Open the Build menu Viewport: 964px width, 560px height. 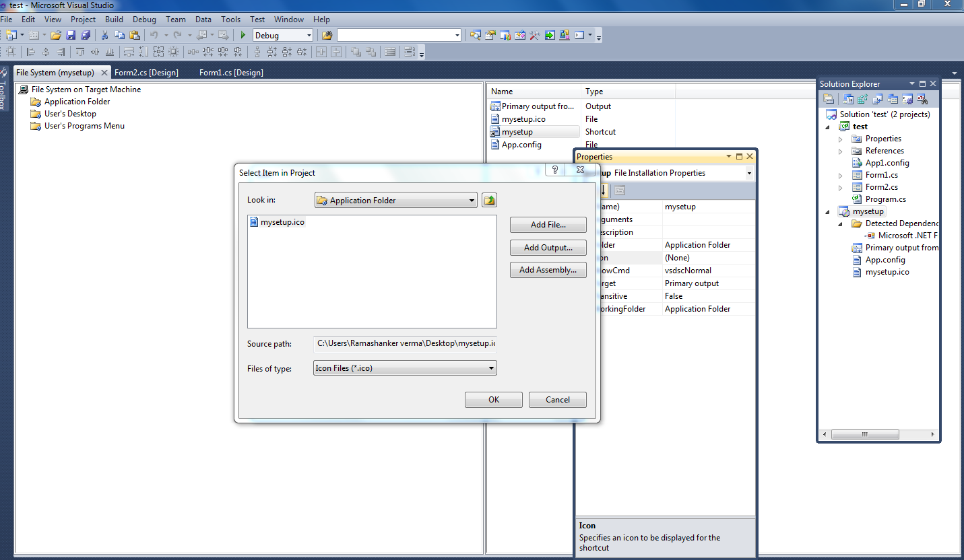pos(114,20)
